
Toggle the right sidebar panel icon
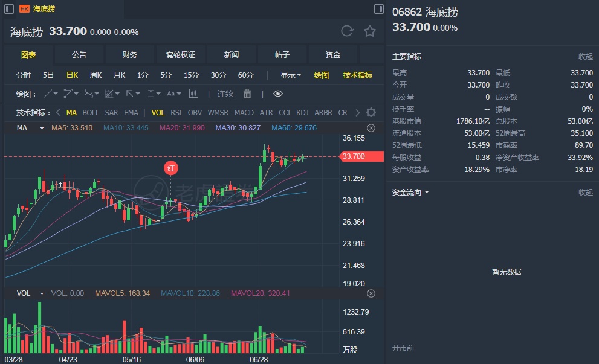[x=378, y=9]
